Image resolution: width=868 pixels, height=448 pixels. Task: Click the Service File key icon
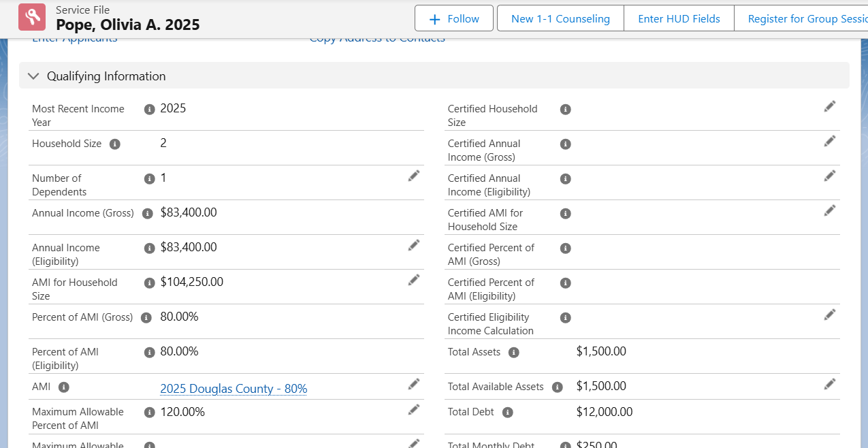32,18
